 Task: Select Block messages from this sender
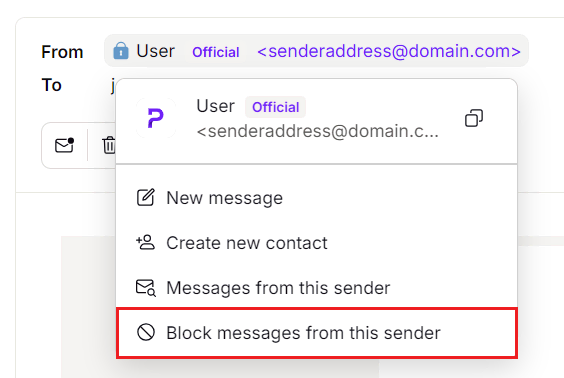[317, 333]
